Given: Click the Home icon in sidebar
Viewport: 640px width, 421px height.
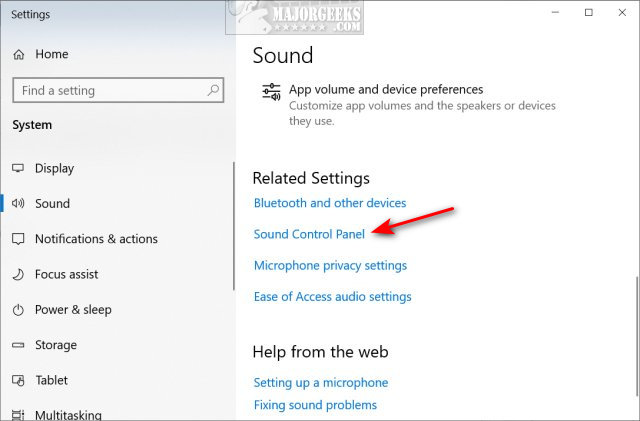Looking at the screenshot, I should (18, 55).
